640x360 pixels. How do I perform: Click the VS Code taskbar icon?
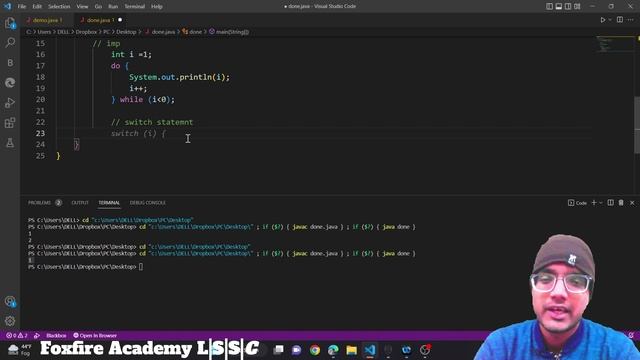coord(370,350)
